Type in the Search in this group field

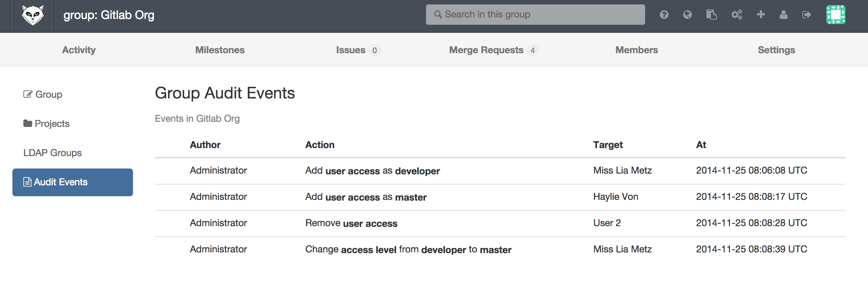(x=535, y=15)
